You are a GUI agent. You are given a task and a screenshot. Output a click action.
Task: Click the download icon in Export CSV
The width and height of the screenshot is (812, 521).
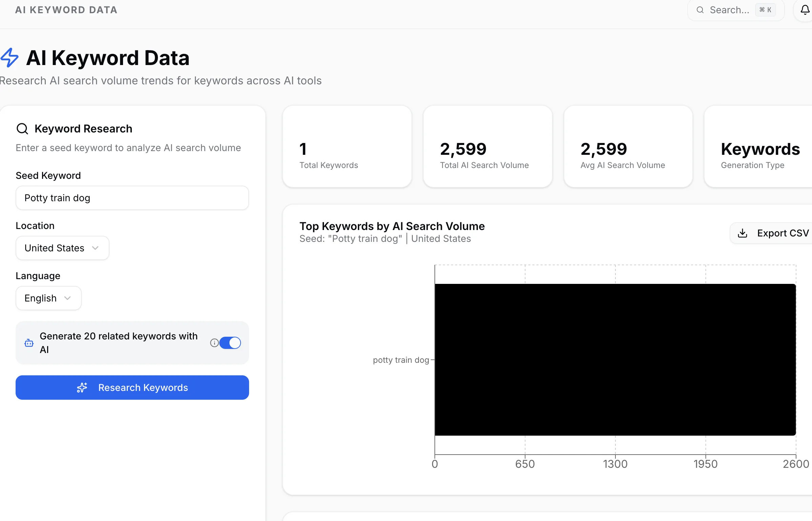click(x=743, y=233)
